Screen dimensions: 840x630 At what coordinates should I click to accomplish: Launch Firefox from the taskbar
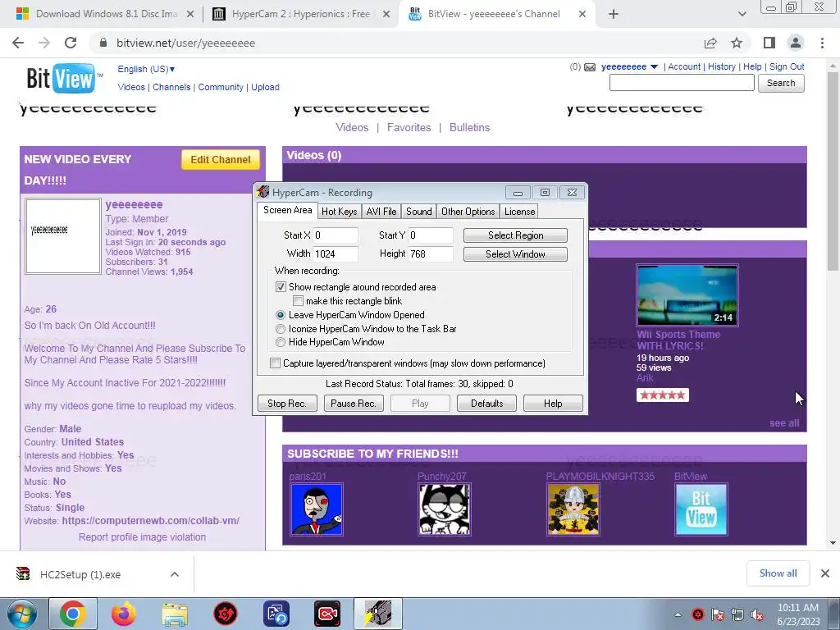(x=124, y=614)
